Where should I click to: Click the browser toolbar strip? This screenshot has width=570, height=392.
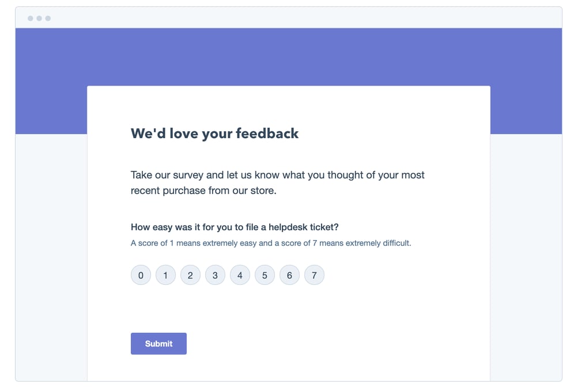288,17
